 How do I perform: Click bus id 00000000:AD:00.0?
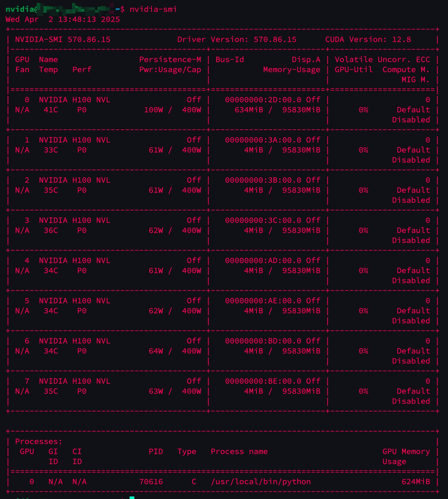pos(263,261)
